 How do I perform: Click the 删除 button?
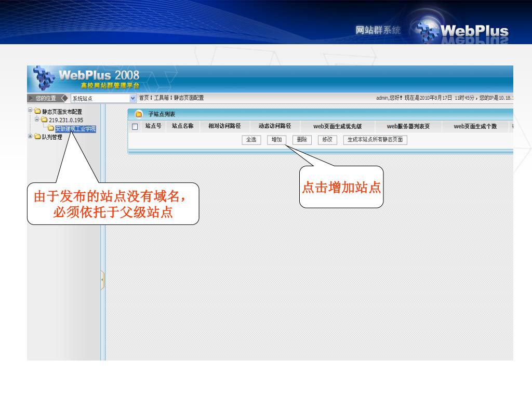[302, 140]
